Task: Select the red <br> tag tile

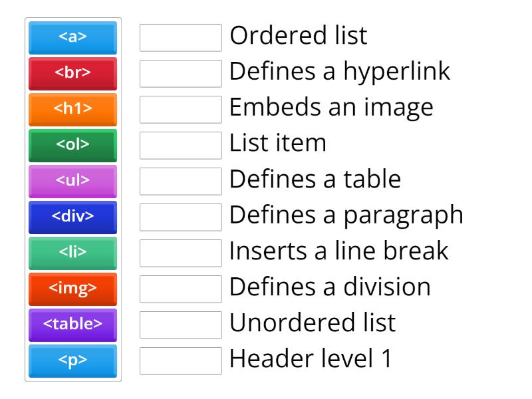Action: tap(72, 74)
